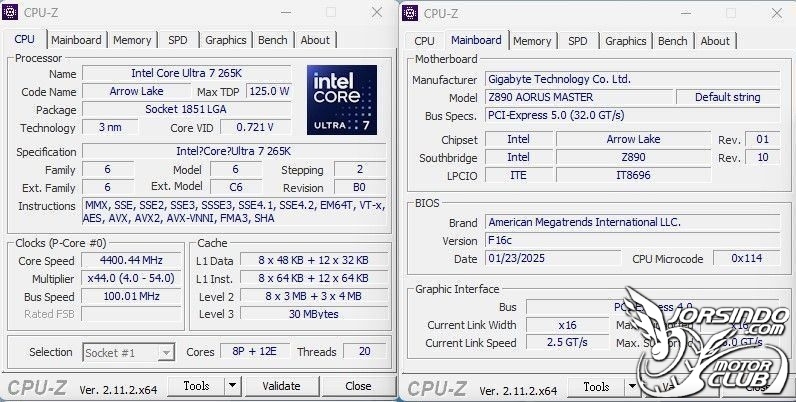The height and width of the screenshot is (402, 796).
Task: Click the Revision value B0
Action: 360,187
